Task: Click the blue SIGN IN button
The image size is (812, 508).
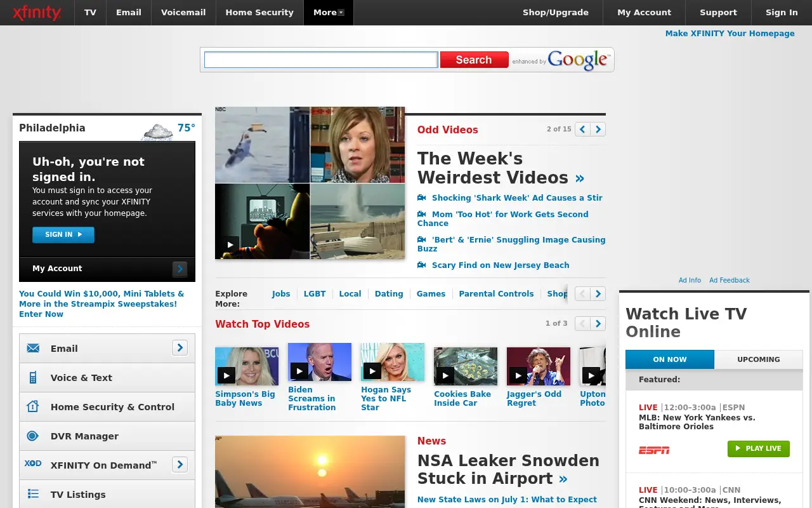Action: coord(63,235)
